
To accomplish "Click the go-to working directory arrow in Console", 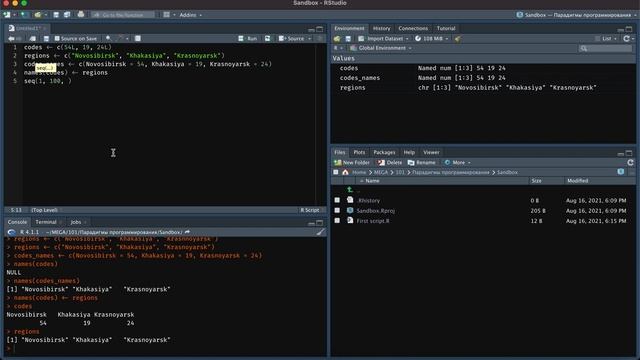I will pos(187,232).
